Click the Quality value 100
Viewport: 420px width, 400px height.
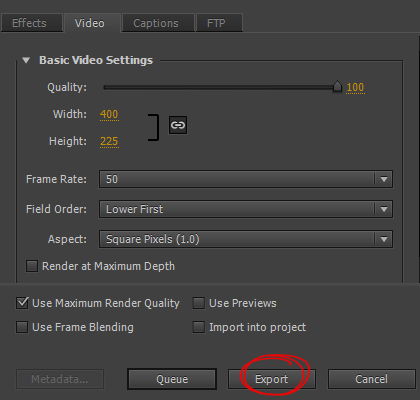point(355,87)
